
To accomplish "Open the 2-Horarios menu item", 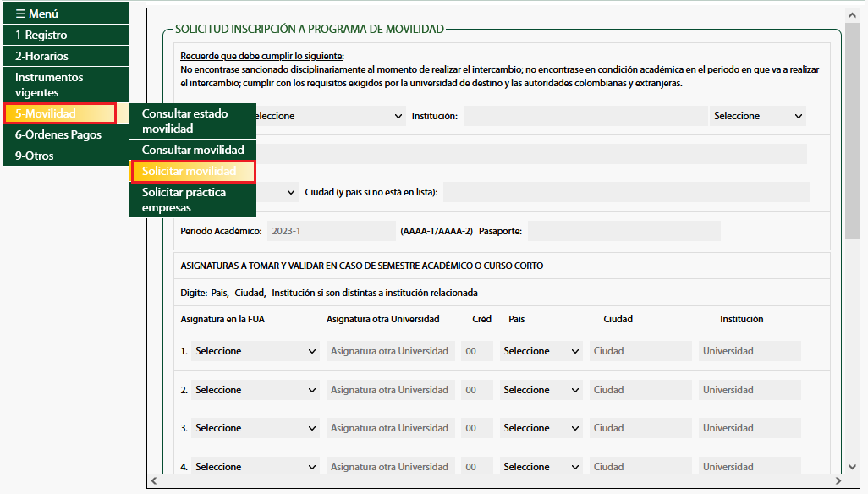I will coord(66,56).
